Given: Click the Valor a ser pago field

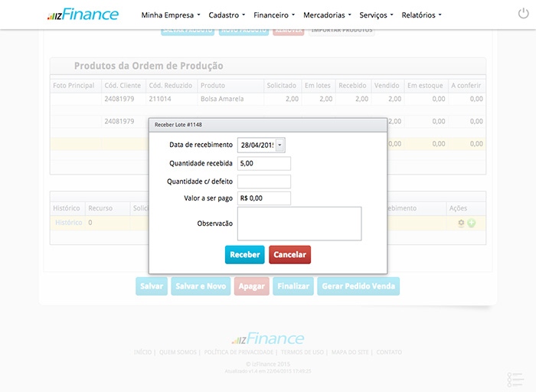Looking at the screenshot, I should pyautogui.click(x=264, y=198).
